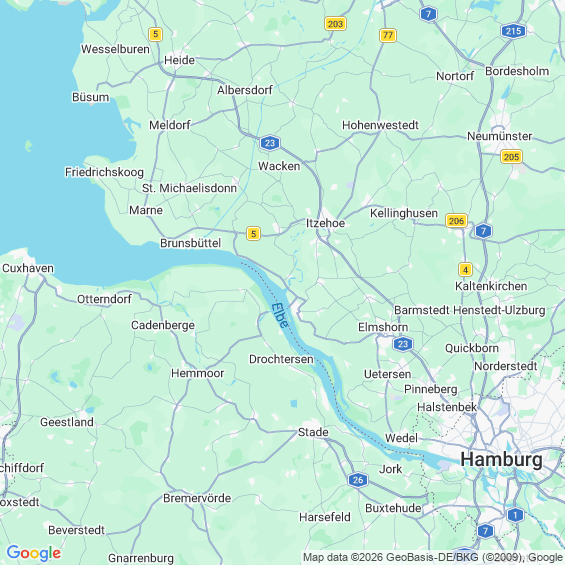Open the Map data attribution text
Viewport: 565px width, 565px height.
(433, 557)
